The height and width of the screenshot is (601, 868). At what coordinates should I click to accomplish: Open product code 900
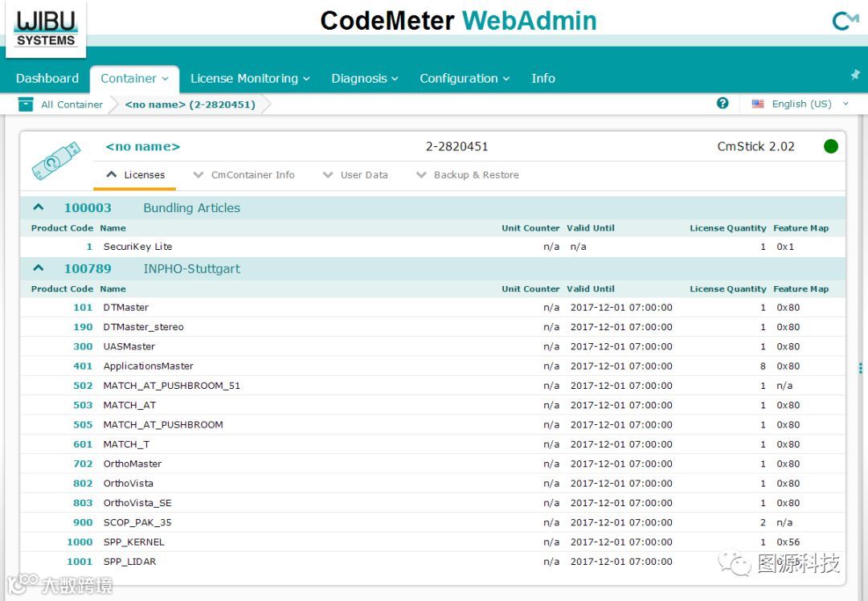(83, 522)
